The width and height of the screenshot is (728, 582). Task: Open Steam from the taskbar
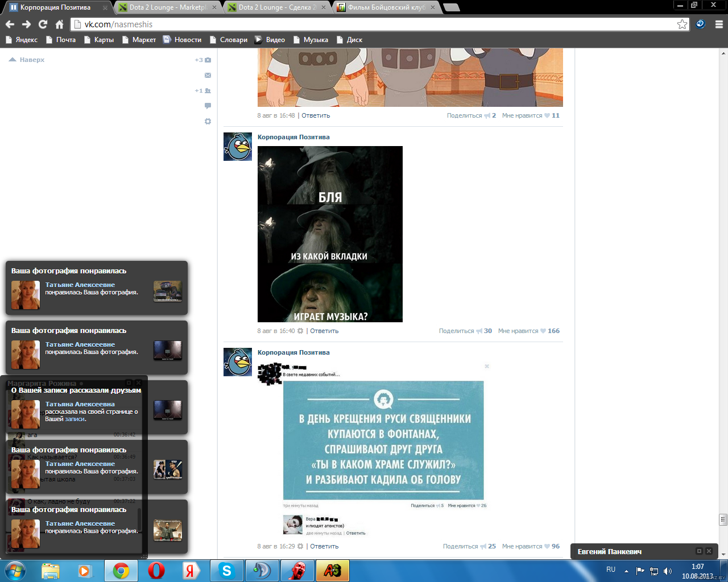262,571
